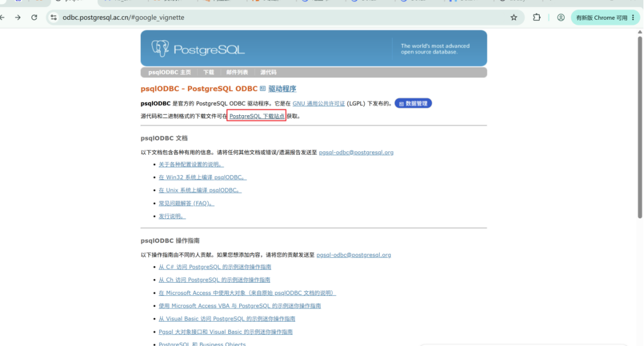Open Microsoft Access 中使用大对象 link
Image resolution: width=644 pixels, height=346 pixels.
(x=247, y=293)
